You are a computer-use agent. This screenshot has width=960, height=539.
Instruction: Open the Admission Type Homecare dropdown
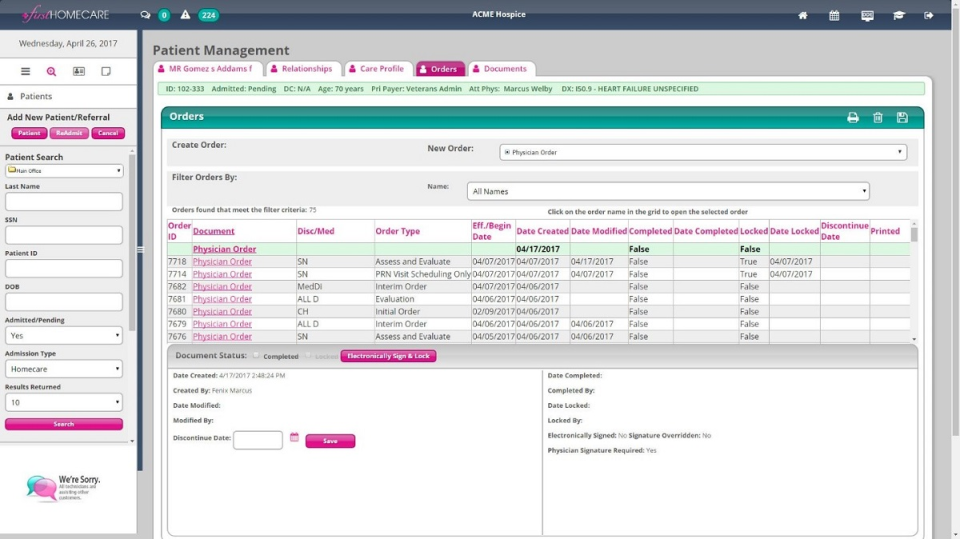pyautogui.click(x=64, y=369)
